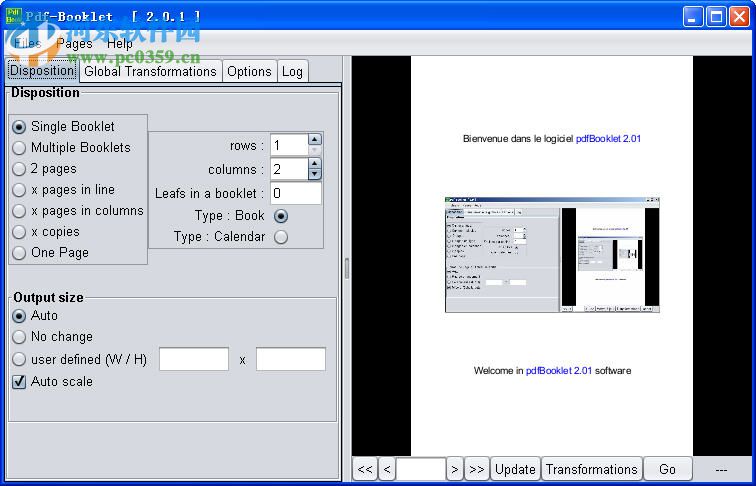This screenshot has width=756, height=486.
Task: Click the user defined height field
Action: click(291, 359)
